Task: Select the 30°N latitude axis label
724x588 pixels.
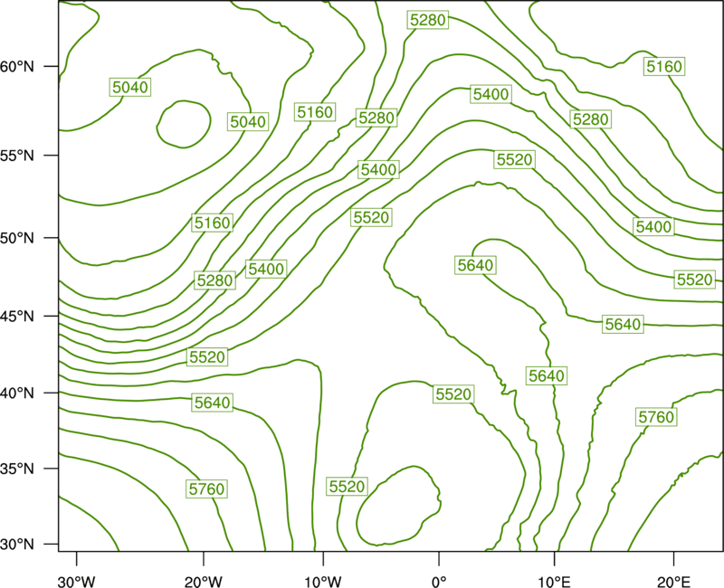Action: click(17, 545)
